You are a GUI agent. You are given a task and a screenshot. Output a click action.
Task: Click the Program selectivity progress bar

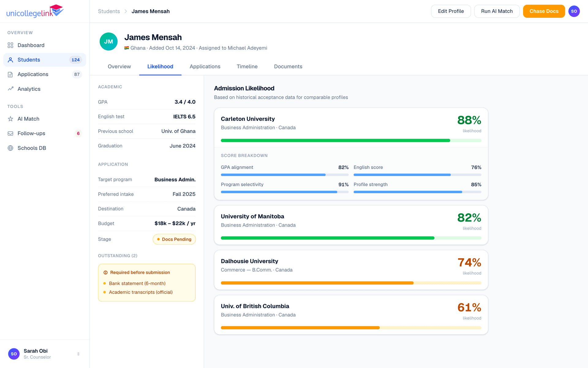coord(285,192)
